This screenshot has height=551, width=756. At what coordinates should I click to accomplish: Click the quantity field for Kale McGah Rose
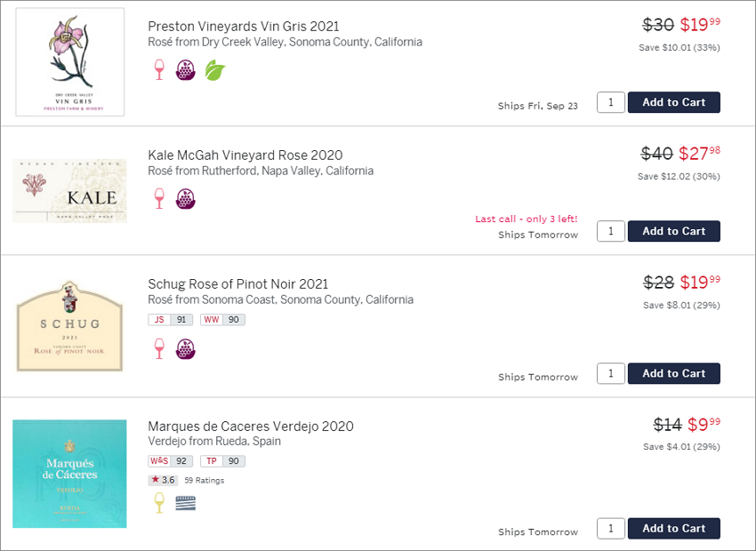coord(611,231)
